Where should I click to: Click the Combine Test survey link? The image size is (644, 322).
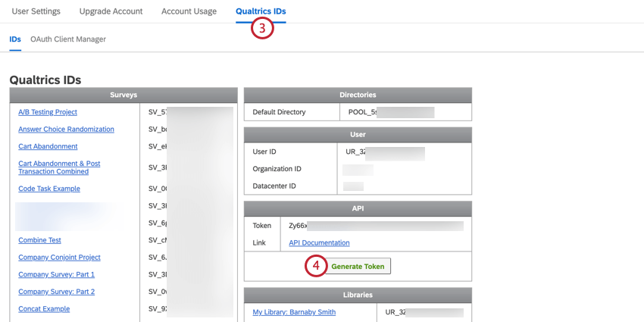click(x=39, y=240)
